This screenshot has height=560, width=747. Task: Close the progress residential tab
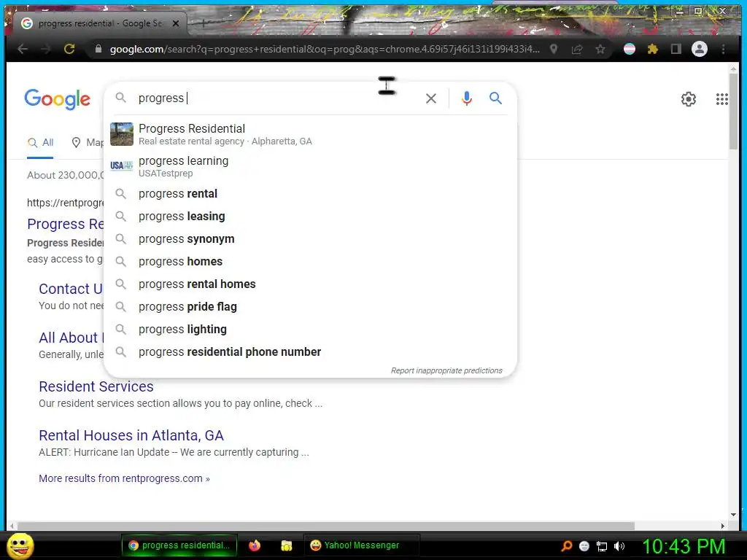[x=176, y=23]
